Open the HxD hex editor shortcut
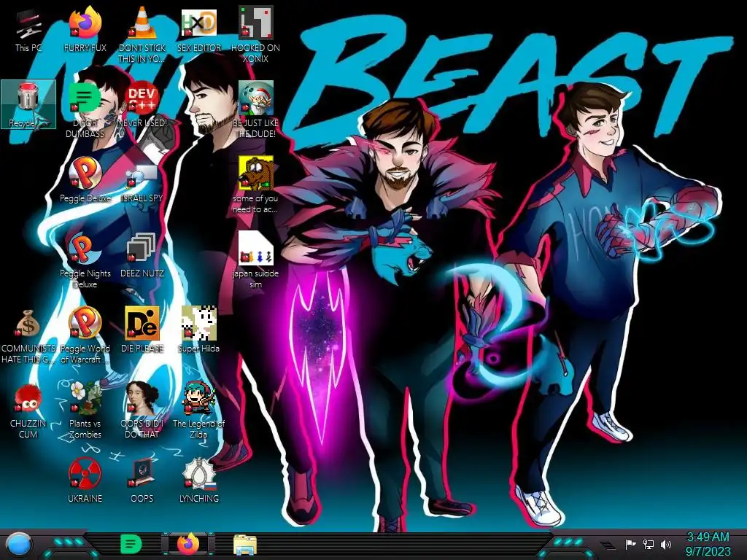747x560 pixels. [x=198, y=31]
